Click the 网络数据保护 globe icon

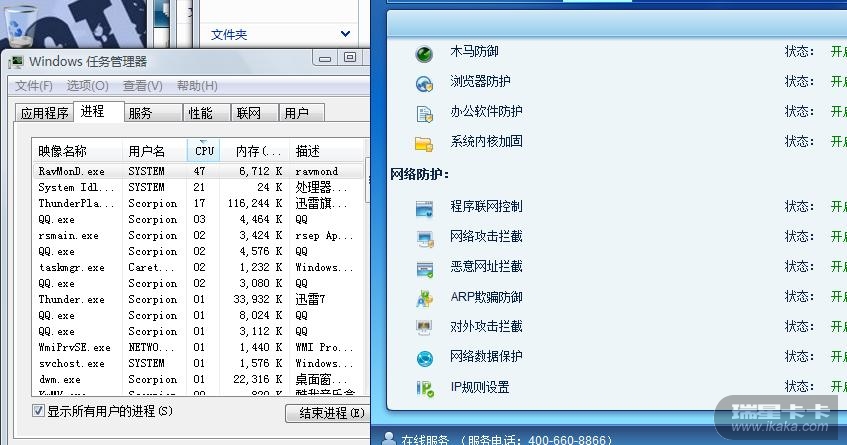pyautogui.click(x=425, y=359)
